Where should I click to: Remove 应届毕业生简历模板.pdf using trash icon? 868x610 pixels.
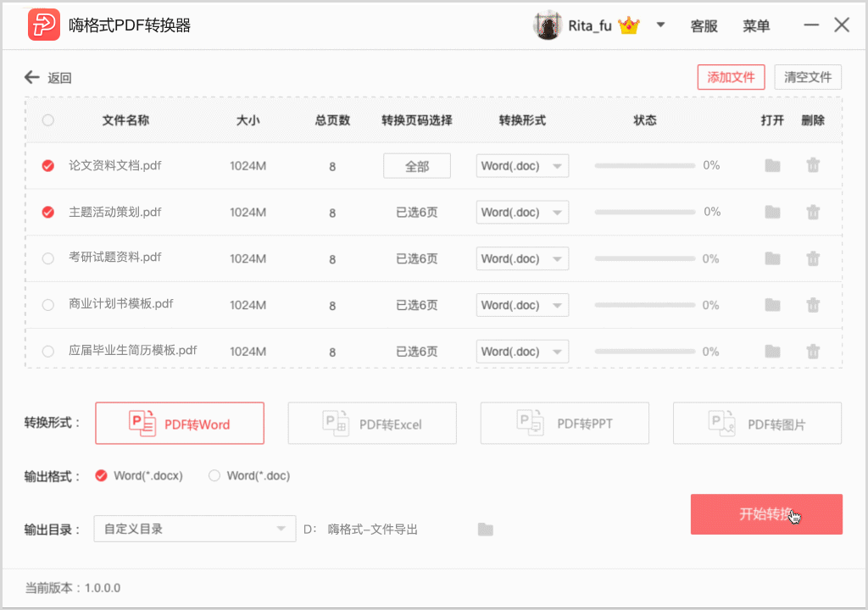(813, 351)
